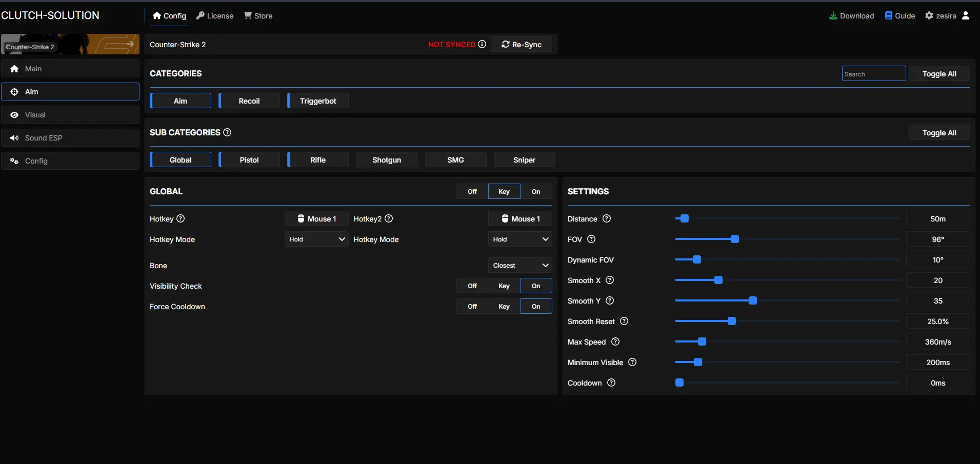
Task: Open the Guide book icon link
Action: pos(889,16)
